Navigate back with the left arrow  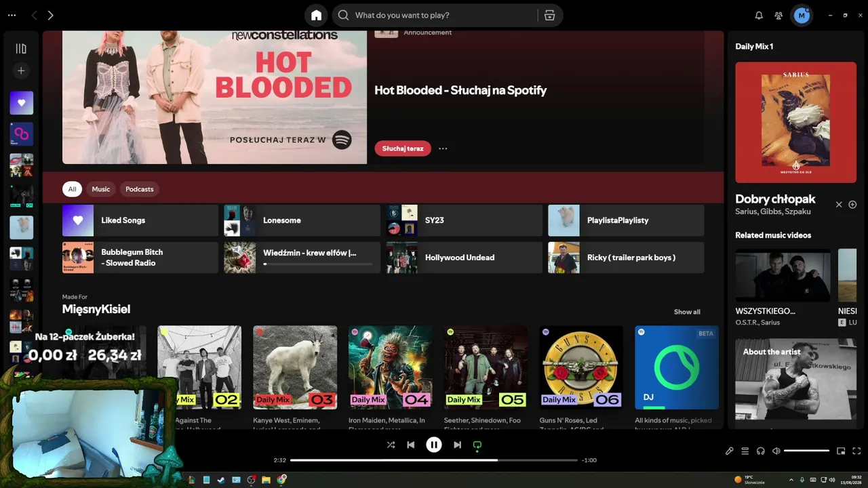pos(35,15)
